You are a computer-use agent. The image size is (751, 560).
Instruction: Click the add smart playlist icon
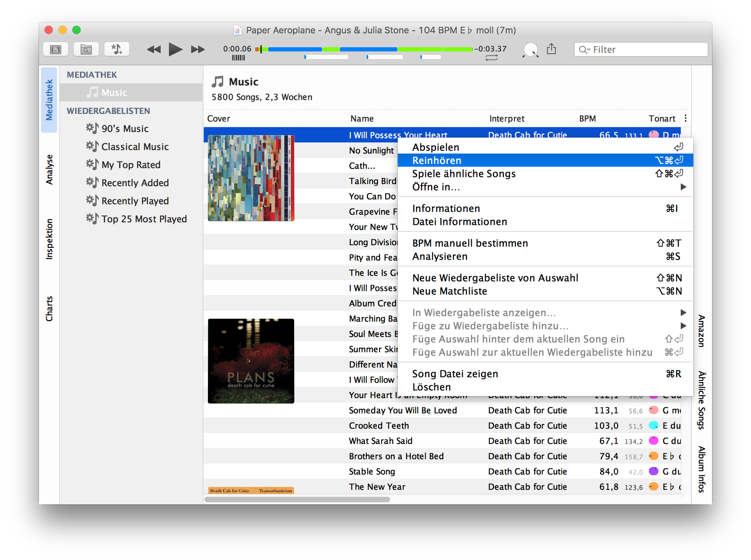(116, 49)
